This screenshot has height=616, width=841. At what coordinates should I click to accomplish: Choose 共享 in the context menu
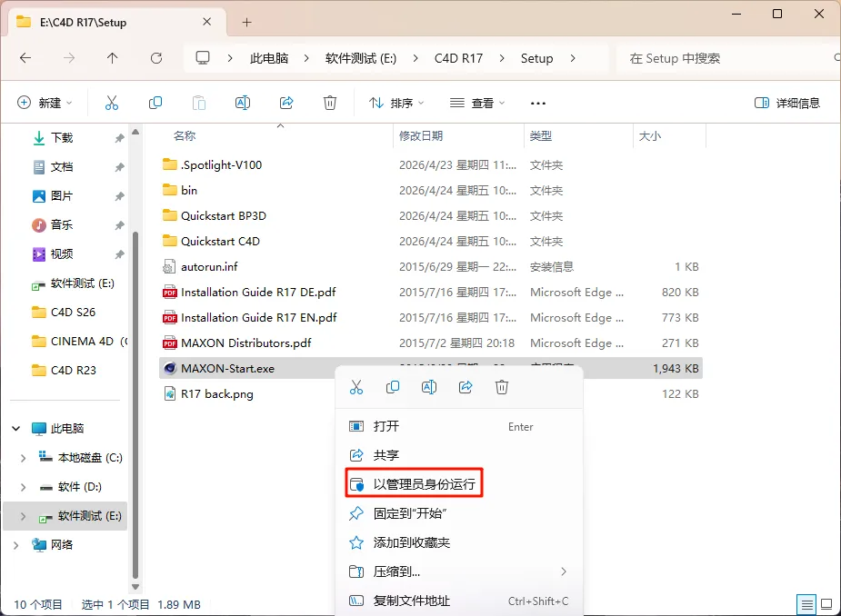click(x=458, y=456)
